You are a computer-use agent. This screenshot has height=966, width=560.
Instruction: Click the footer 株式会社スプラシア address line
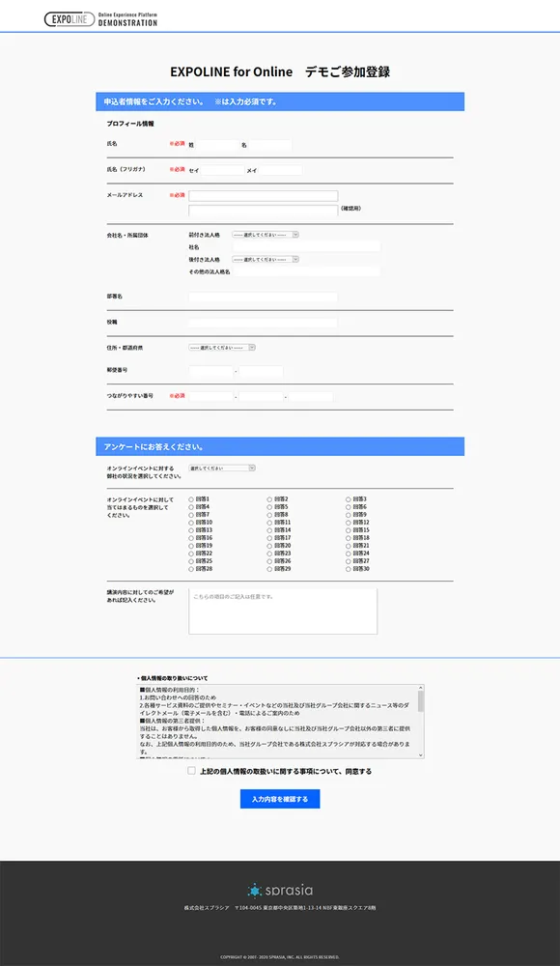(x=280, y=908)
